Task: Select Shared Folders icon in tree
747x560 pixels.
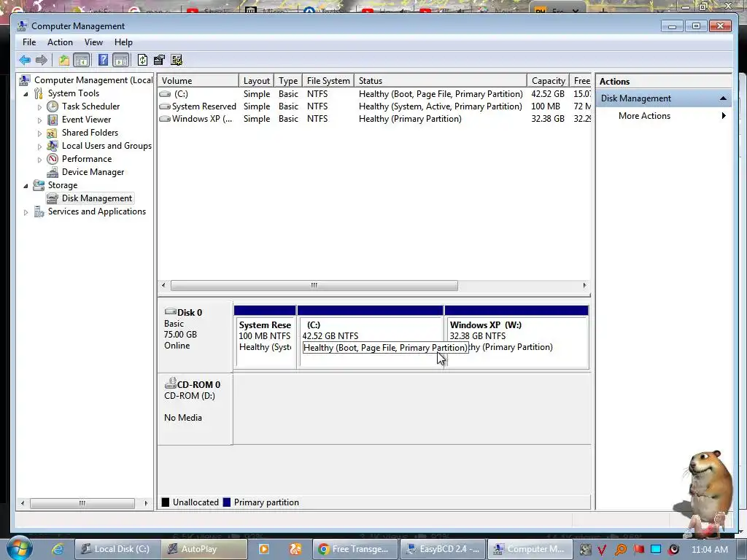Action: coord(53,133)
